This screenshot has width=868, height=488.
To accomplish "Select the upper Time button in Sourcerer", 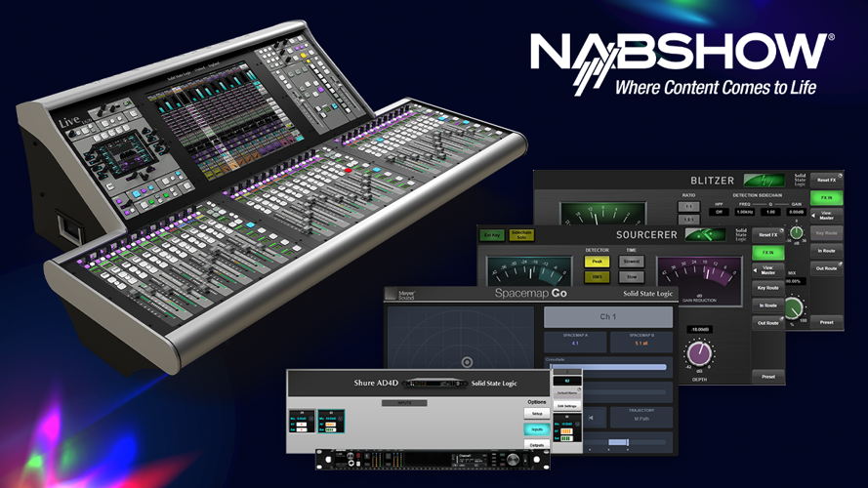I will [x=631, y=262].
